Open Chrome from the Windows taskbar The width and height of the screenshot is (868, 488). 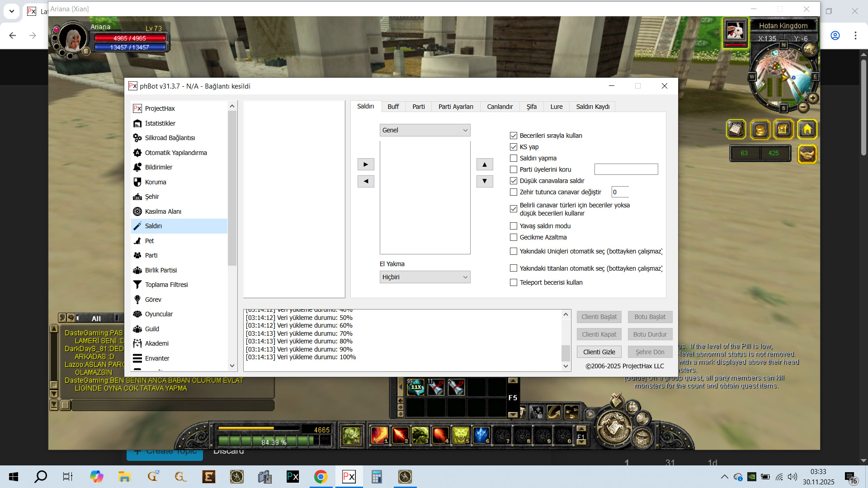tap(321, 477)
